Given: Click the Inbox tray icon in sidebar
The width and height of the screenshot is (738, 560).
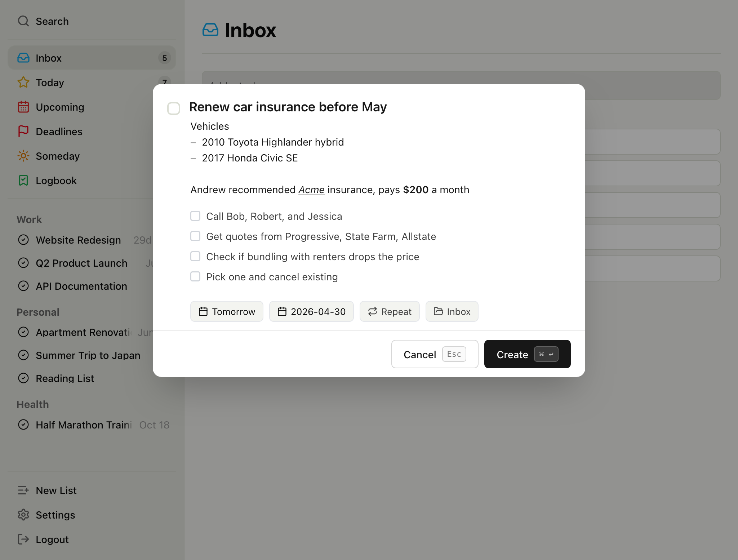Looking at the screenshot, I should click(x=23, y=58).
